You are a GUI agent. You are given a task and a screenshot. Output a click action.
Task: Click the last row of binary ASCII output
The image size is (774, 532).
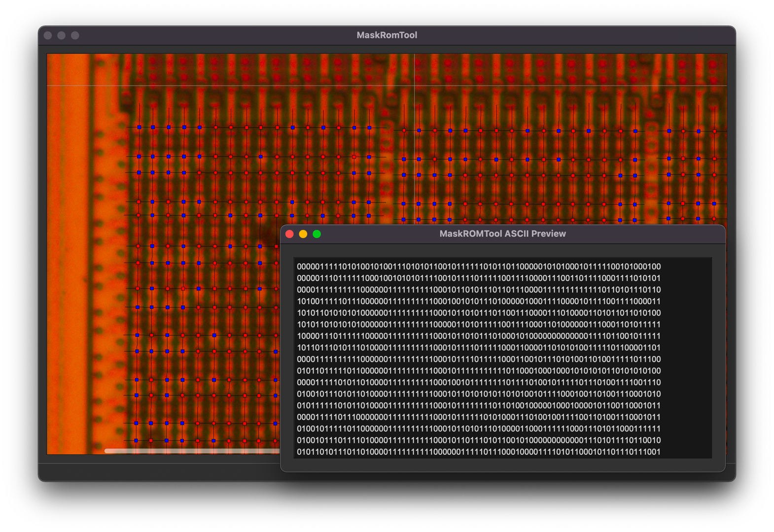pos(478,452)
